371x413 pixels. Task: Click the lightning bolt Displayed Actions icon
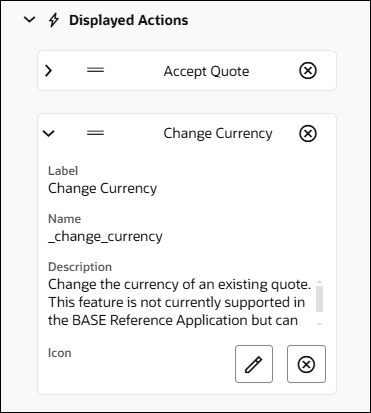click(54, 20)
